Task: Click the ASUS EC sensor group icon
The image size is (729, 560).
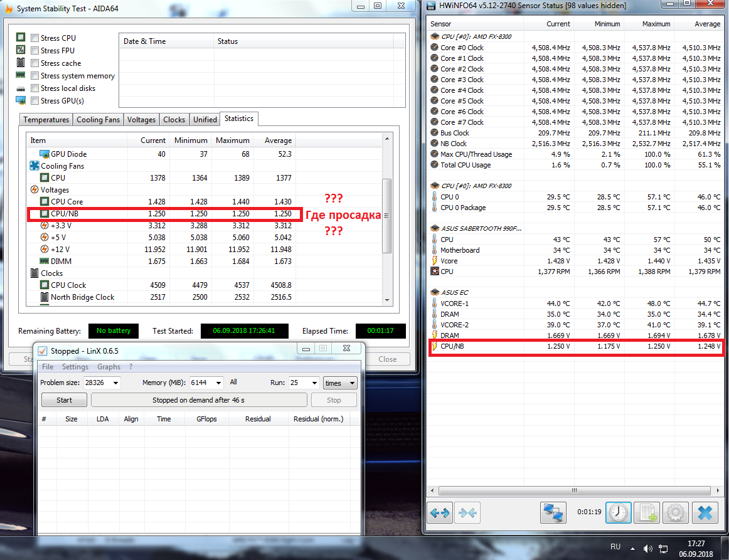Action: [x=435, y=292]
